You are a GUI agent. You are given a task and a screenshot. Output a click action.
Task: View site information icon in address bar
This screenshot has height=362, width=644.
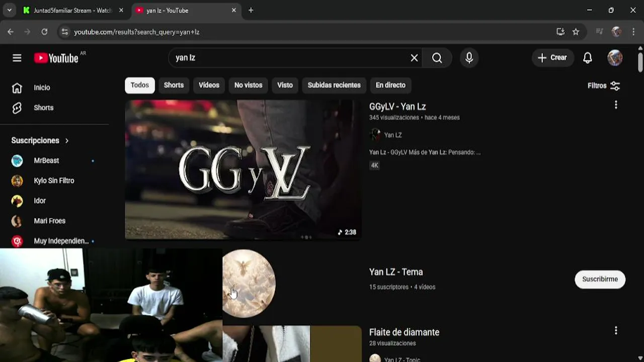64,32
